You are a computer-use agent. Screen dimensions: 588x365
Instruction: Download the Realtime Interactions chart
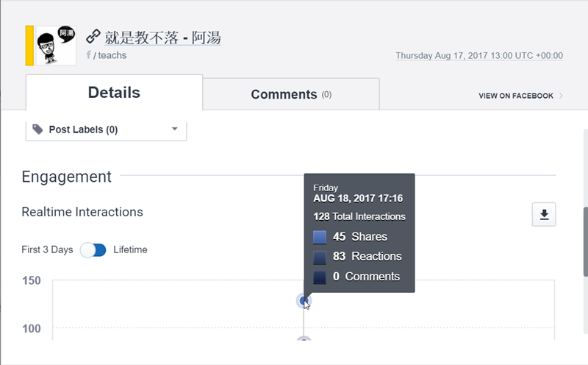pos(544,214)
